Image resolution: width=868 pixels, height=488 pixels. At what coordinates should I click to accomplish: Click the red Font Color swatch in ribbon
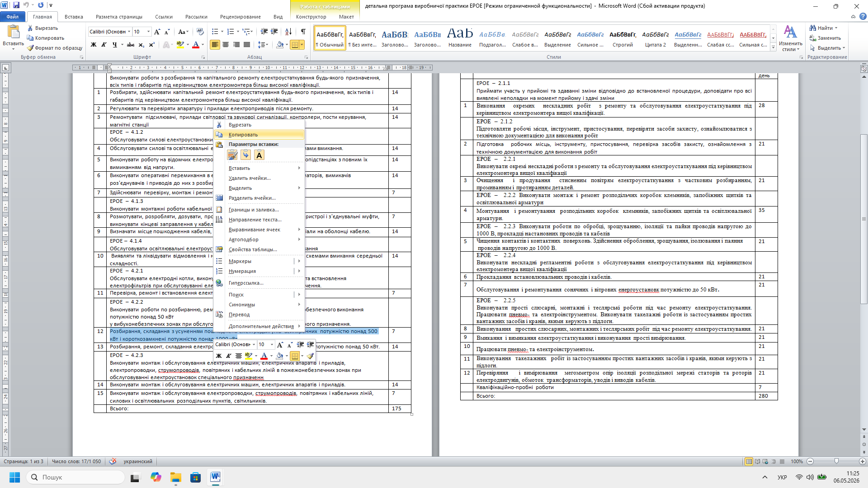tap(196, 45)
